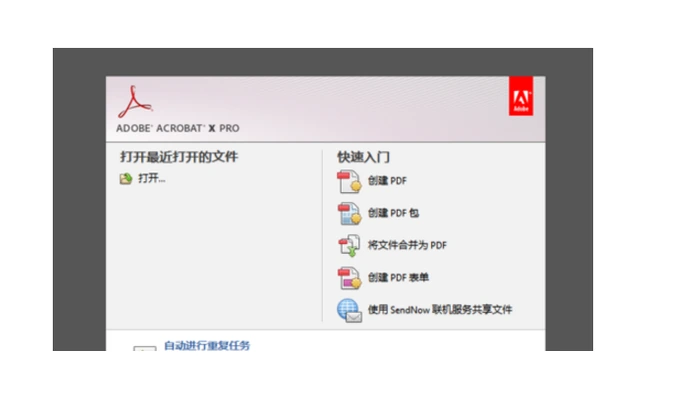
Task: Select the 创建 PDF text link
Action: click(x=387, y=181)
